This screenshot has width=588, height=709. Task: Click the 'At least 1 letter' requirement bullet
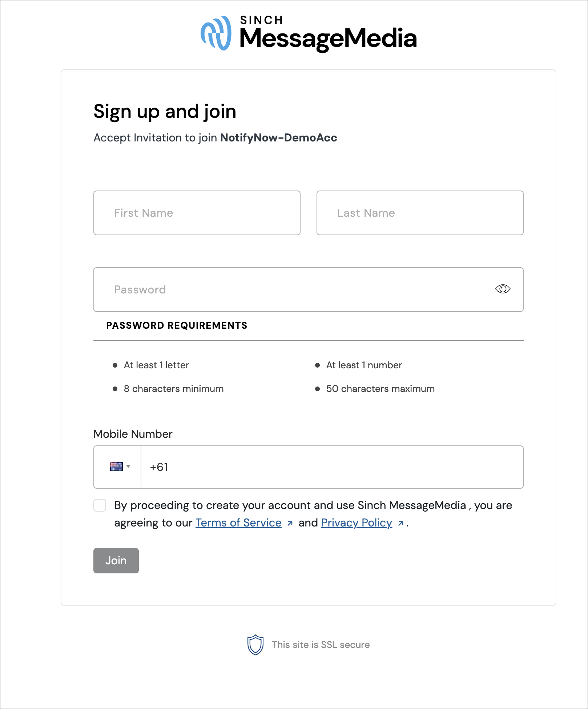point(156,365)
